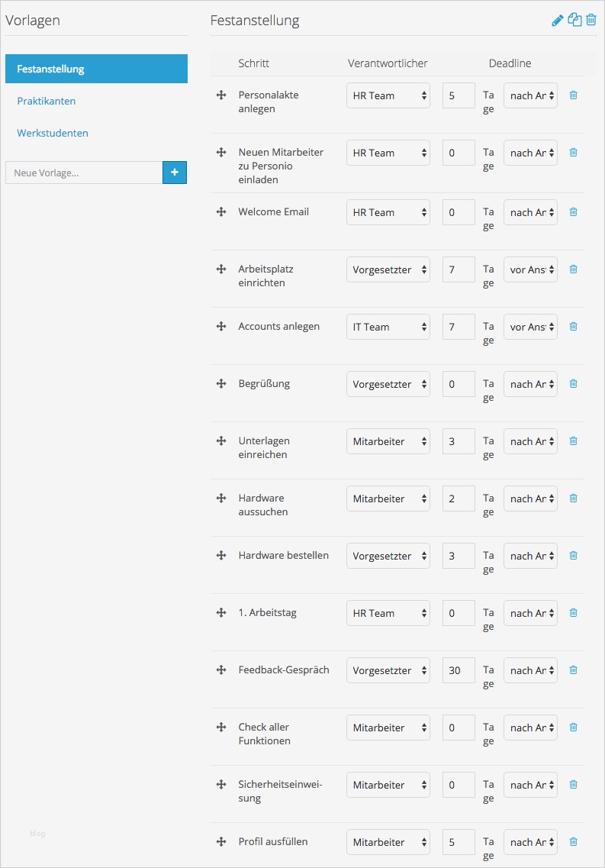This screenshot has width=605, height=868.
Task: Expand the deadline type dropdown for Arbeitsplatz einrichten
Action: tap(530, 269)
